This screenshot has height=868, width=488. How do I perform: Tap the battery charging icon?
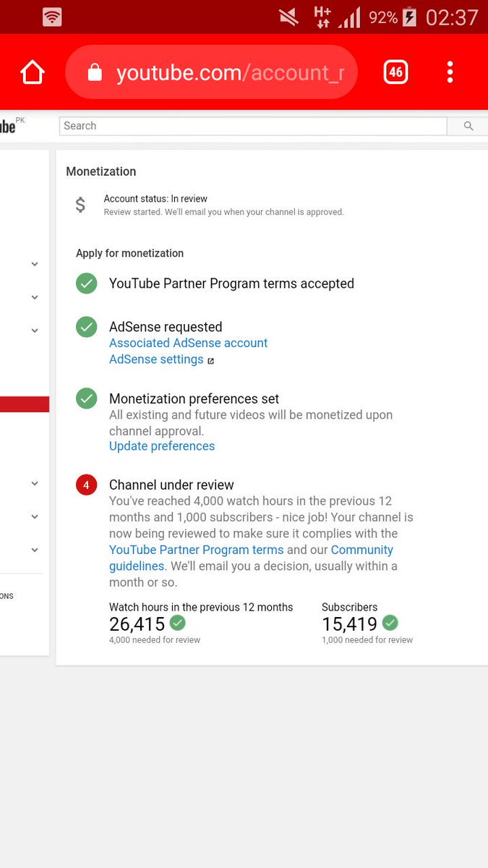coord(410,17)
